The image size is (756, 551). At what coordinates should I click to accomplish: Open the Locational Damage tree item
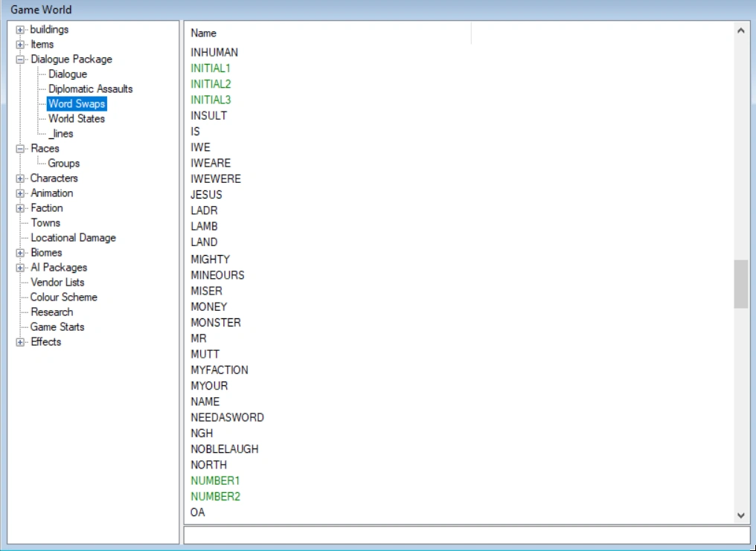coord(73,238)
